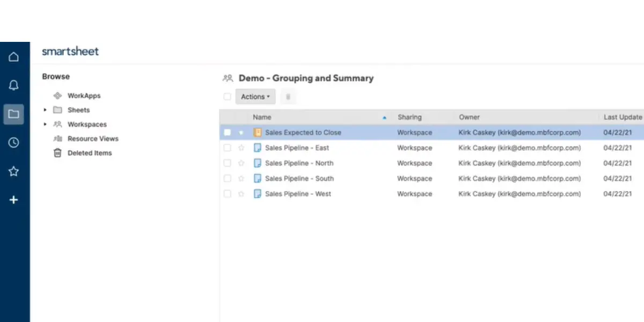Expand the Workspaces tree arrow
This screenshot has height=322, width=644.
(45, 125)
